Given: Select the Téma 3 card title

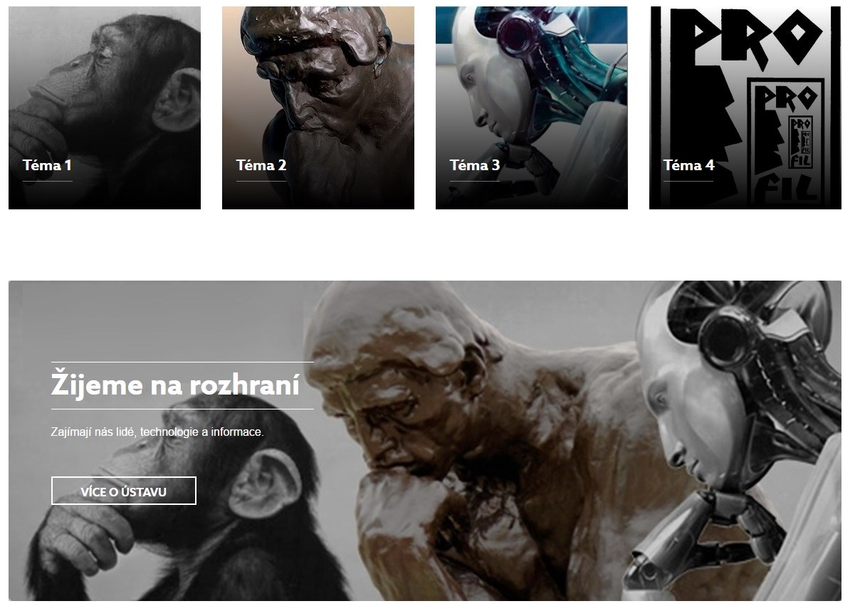Looking at the screenshot, I should pyautogui.click(x=475, y=165).
